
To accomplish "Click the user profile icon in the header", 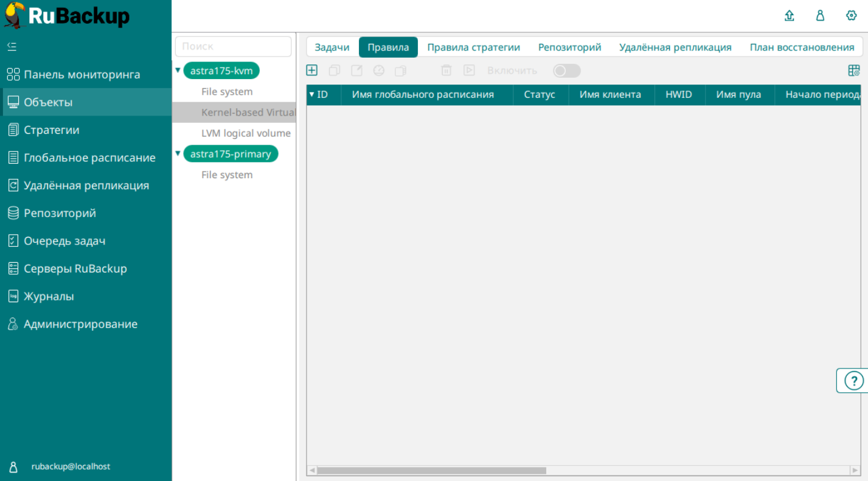I will pyautogui.click(x=820, y=16).
